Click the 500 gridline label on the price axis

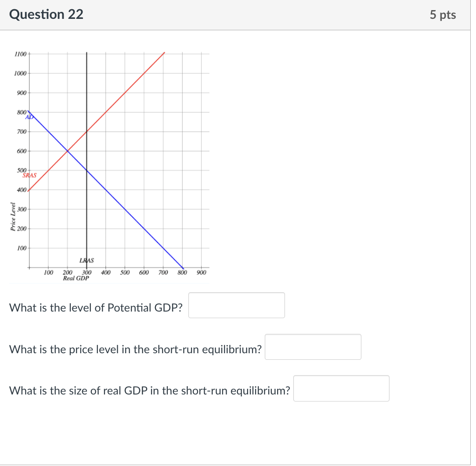tap(22, 169)
